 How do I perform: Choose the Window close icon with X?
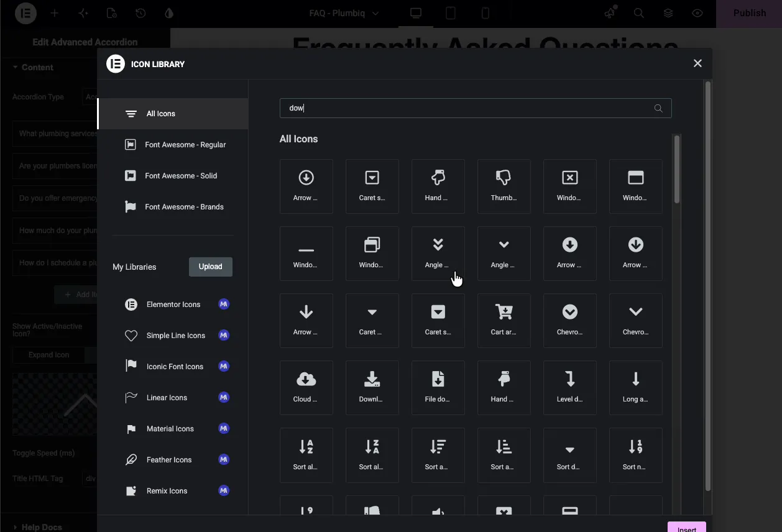569,186
